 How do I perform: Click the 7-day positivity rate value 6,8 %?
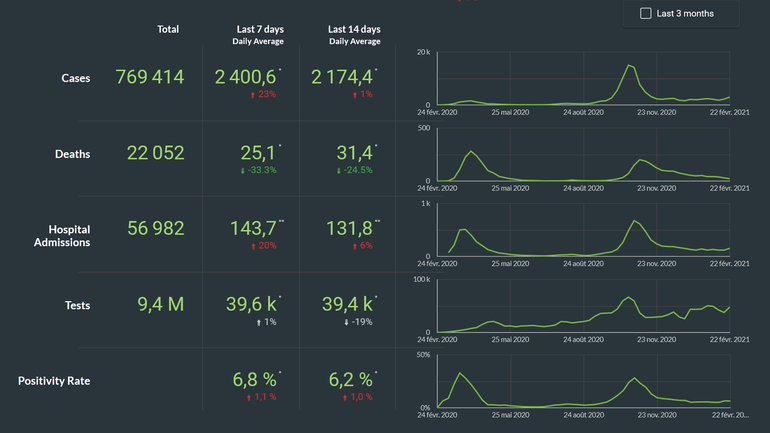(x=254, y=380)
